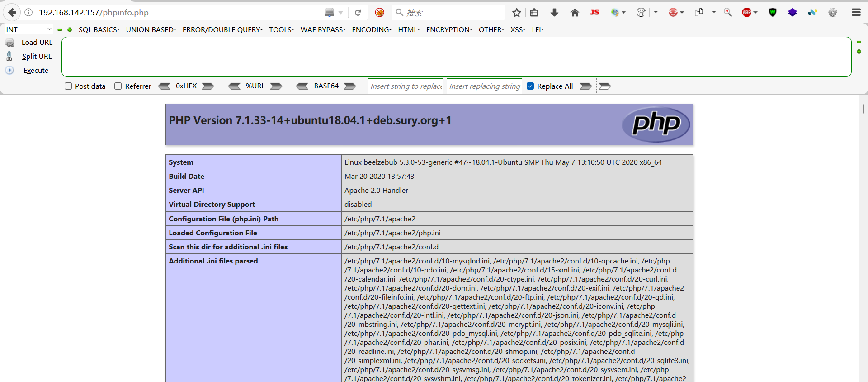Screen dimensions: 868x382
Task: Click the page vertical scrollbar thumb
Action: 863,109
